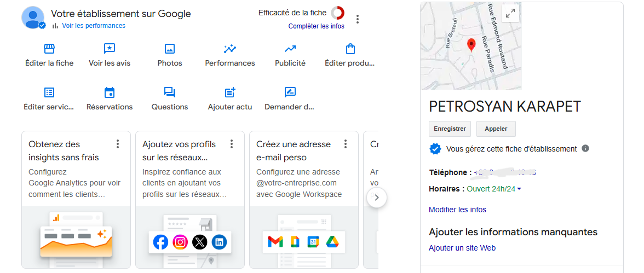Click the Ajouter actu post icon
644x273 pixels.
coord(230,92)
